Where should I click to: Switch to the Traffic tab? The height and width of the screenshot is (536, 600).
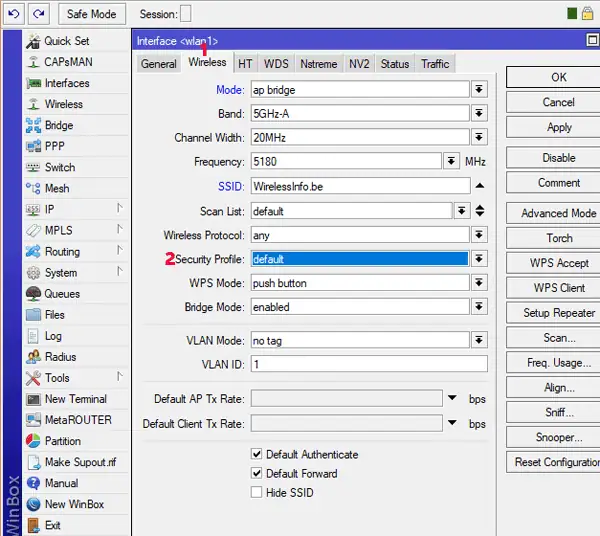tap(435, 64)
